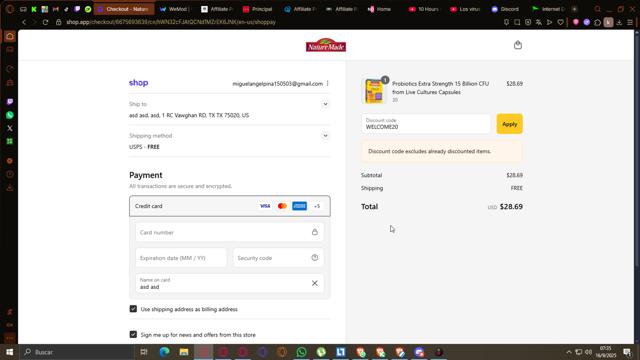Screen dimensions: 640x360
Task: Apply the discount code
Action: pyautogui.click(x=509, y=124)
